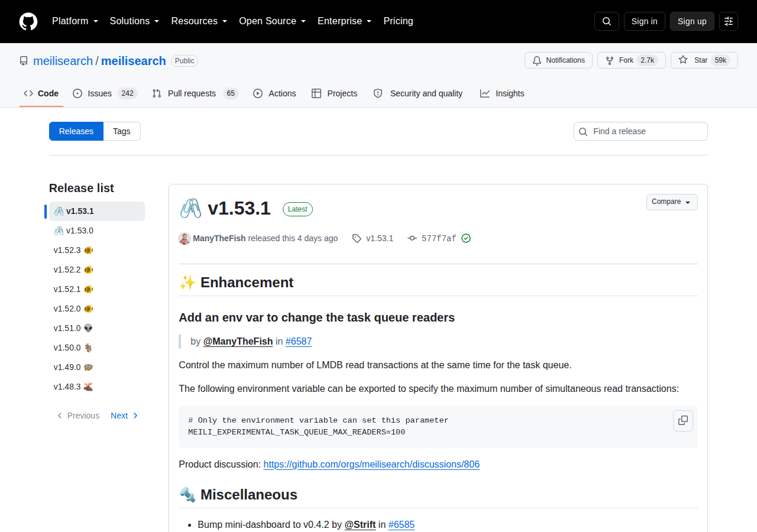Select the Releases view button
Image resolution: width=757 pixels, height=532 pixels.
point(76,131)
